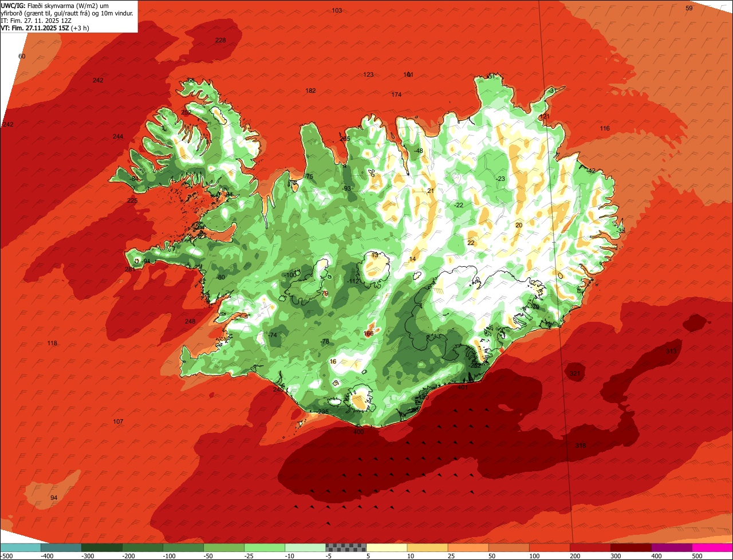
Task: Click the map value '174'
Action: coord(396,94)
